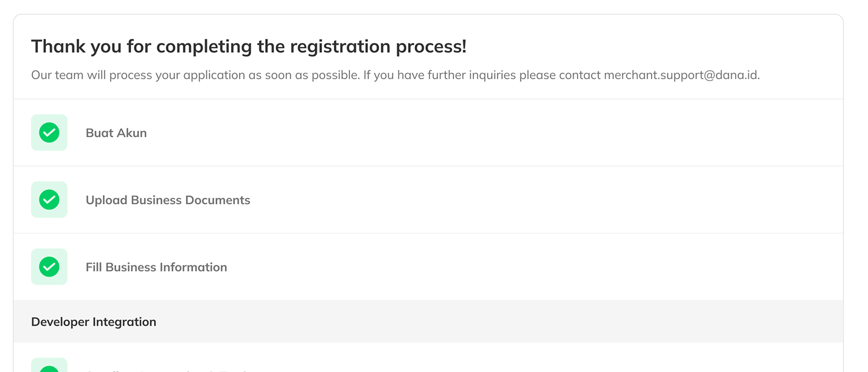Click the word "Fill" in the third step
868x372 pixels.
pyautogui.click(x=93, y=267)
